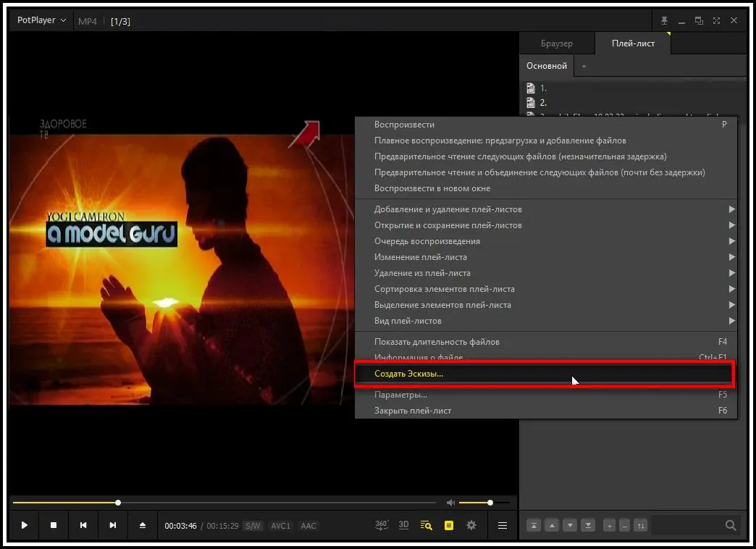Viewport: 756px width, 549px height.
Task: Move selected item to playlist bottom
Action: [588, 526]
